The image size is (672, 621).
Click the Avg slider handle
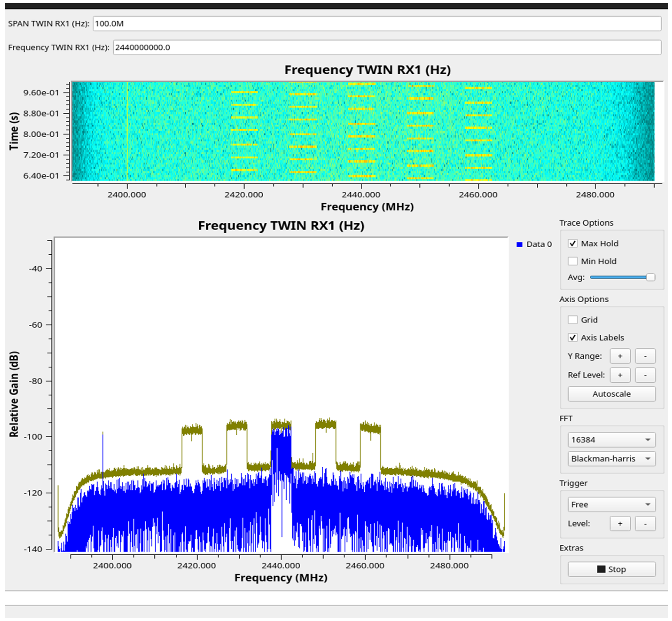pos(651,277)
